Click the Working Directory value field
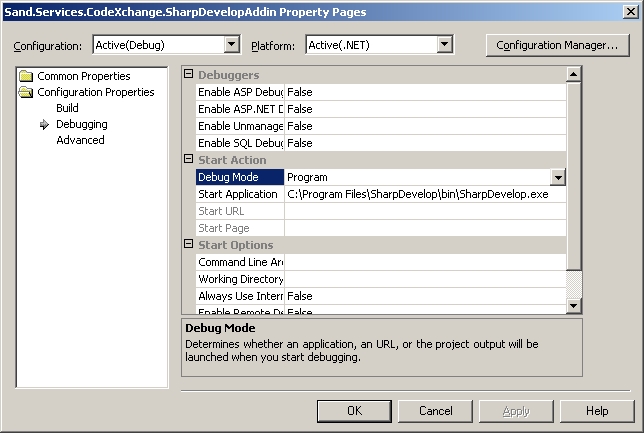This screenshot has width=644, height=433. click(x=425, y=279)
